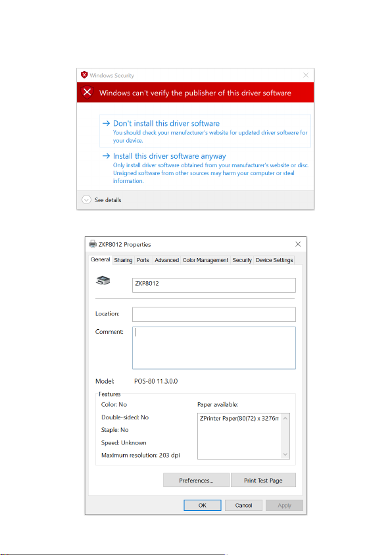Click into the Location input field

214,314
